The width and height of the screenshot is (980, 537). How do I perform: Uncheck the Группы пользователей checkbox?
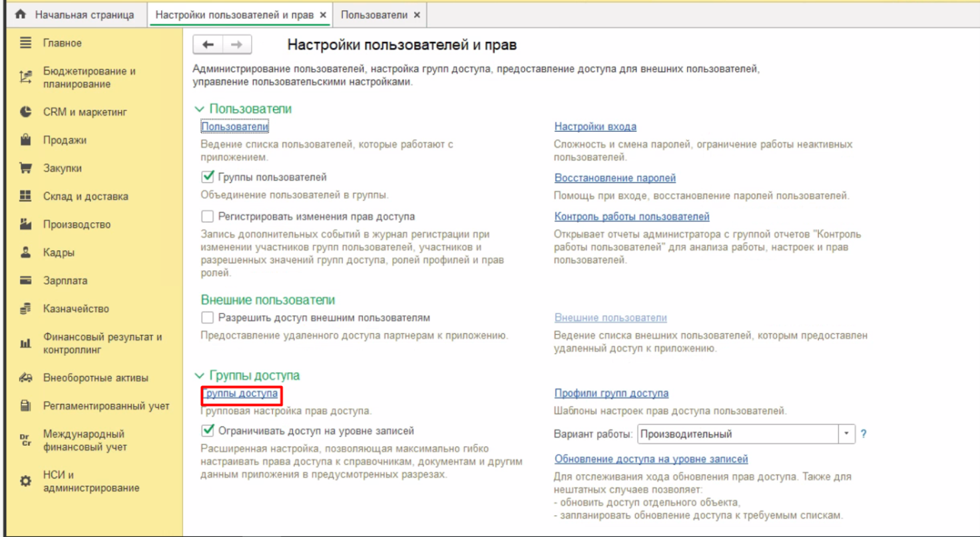pos(208,177)
